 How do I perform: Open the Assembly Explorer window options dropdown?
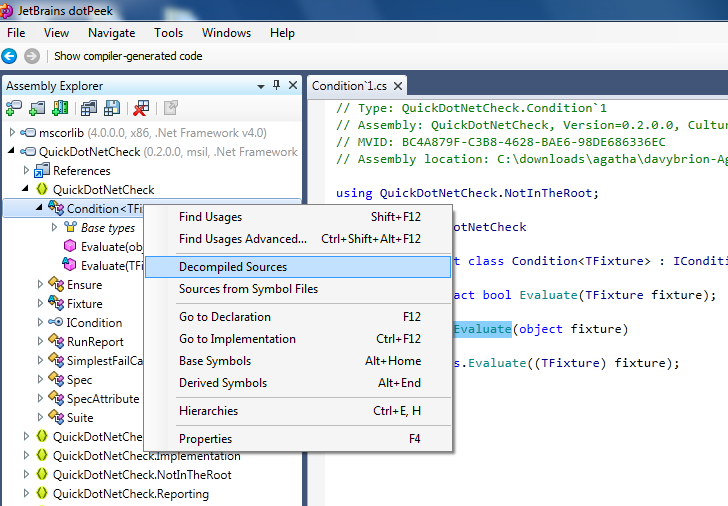tap(261, 86)
